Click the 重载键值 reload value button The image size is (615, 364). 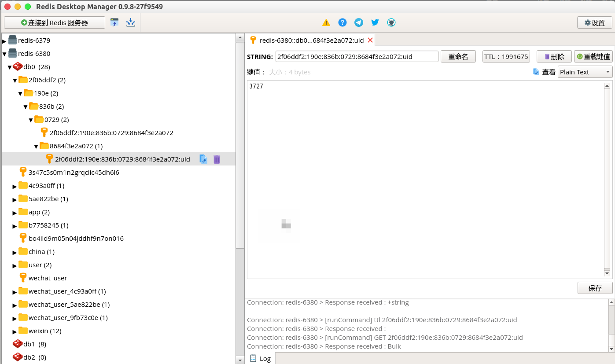pos(593,56)
